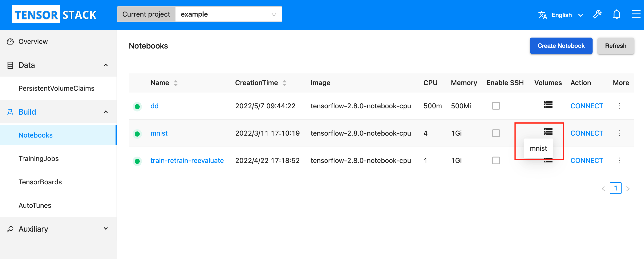
Task: Click creation time 2022/5/7 09:44:22
Action: 265,106
